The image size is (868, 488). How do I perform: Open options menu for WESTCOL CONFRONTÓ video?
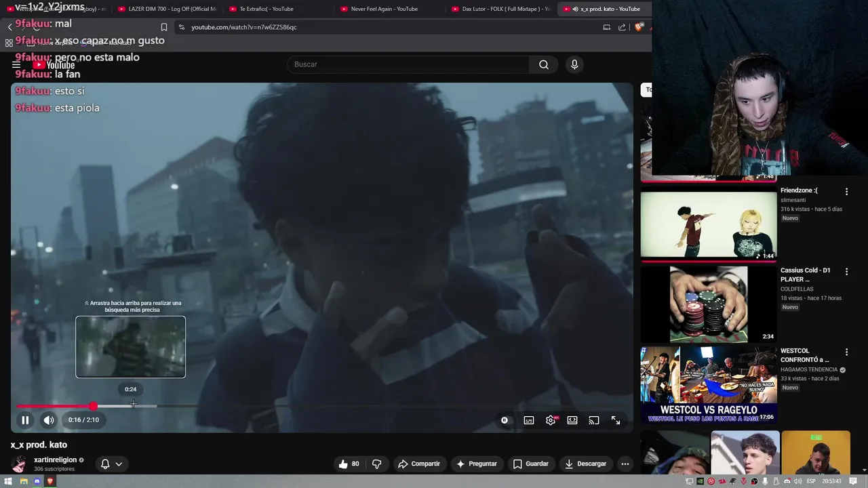click(846, 352)
